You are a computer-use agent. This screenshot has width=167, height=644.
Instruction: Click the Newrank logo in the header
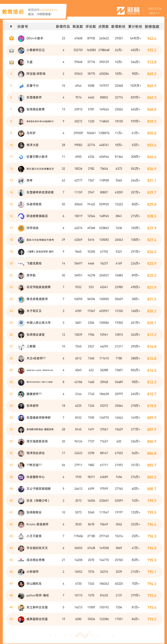[128, 11]
